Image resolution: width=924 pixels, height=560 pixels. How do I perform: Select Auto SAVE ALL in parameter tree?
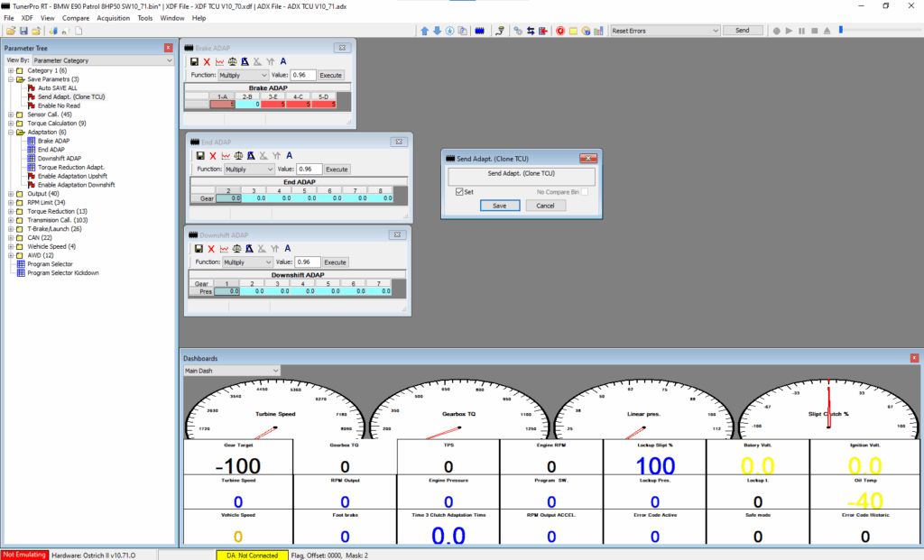57,88
